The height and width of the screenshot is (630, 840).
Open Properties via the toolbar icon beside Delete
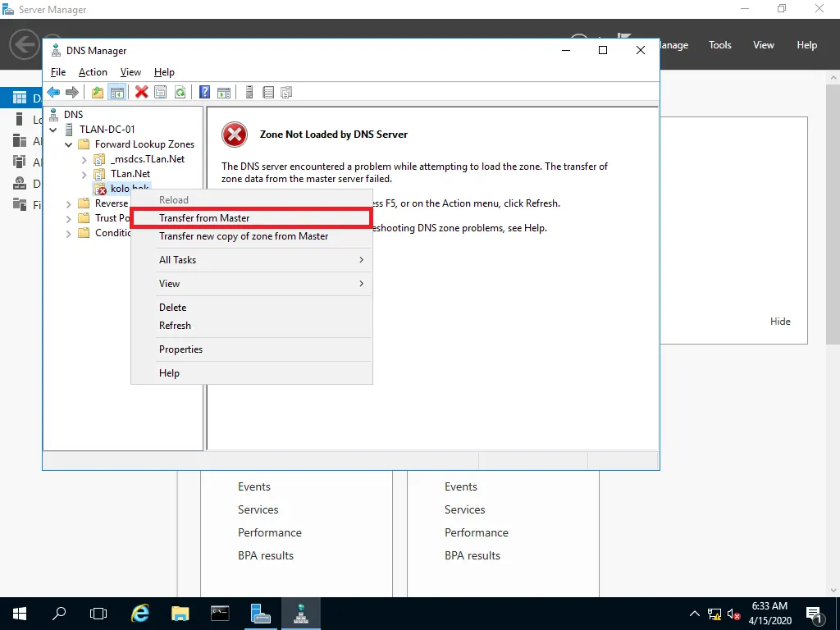(x=160, y=92)
